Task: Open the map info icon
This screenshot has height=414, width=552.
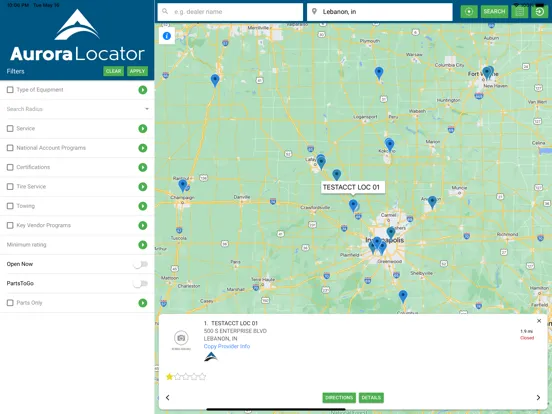Action: click(167, 36)
